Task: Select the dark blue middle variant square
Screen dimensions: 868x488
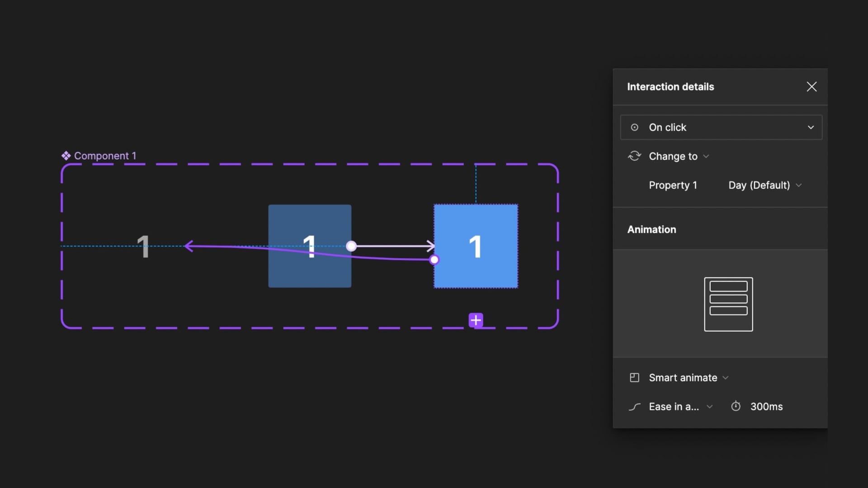Action: click(x=310, y=246)
